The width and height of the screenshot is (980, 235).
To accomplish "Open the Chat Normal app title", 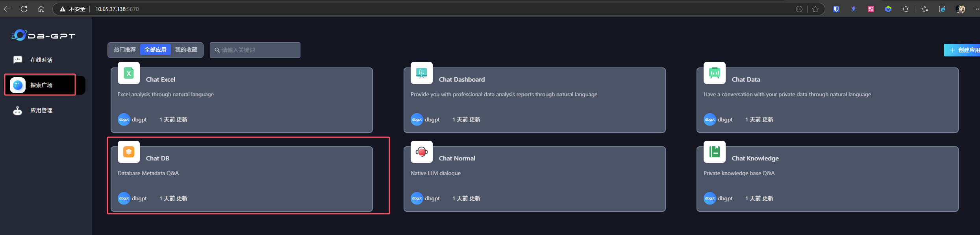I will [x=457, y=158].
